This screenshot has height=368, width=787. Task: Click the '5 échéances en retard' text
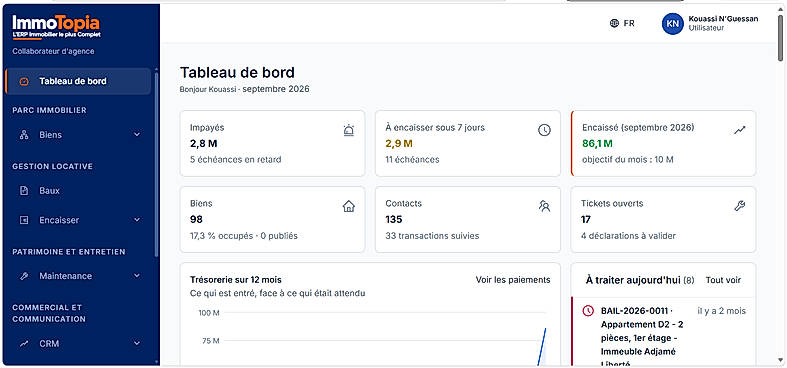235,160
